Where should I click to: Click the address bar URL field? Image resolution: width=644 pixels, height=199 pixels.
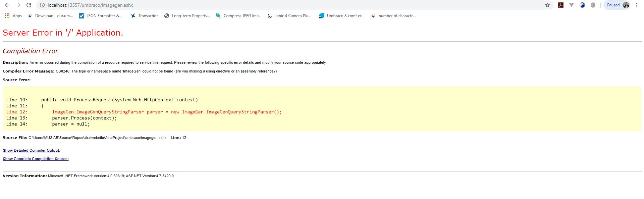click(x=268, y=5)
